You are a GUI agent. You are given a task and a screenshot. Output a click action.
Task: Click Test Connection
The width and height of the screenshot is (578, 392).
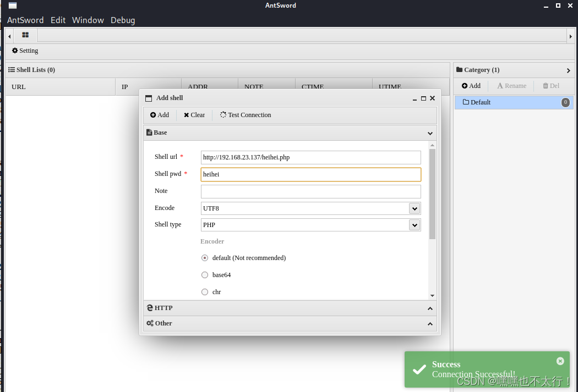pyautogui.click(x=246, y=115)
